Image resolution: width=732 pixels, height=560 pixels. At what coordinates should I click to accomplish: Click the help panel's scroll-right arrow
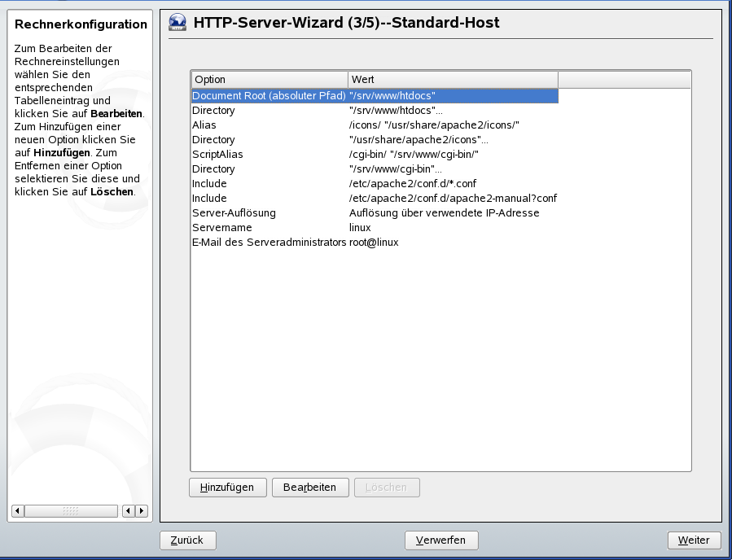click(142, 511)
